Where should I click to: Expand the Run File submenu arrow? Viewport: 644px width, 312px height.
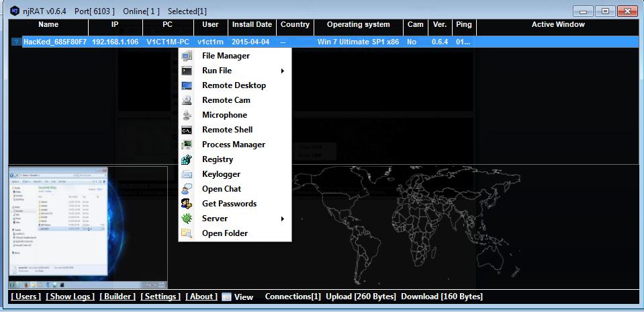(283, 71)
